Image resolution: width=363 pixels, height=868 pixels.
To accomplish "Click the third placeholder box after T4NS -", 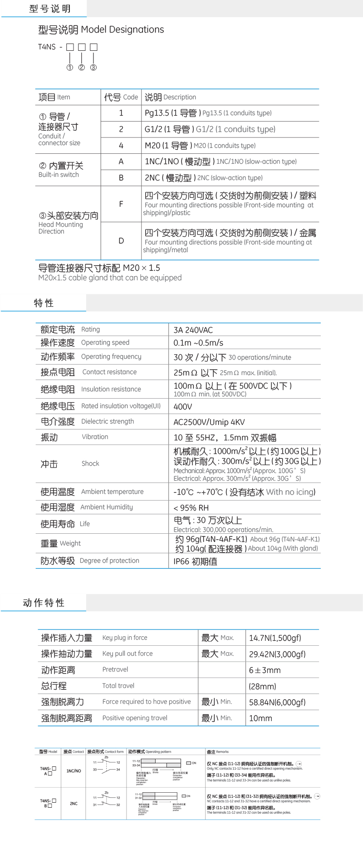I will pos(93,47).
